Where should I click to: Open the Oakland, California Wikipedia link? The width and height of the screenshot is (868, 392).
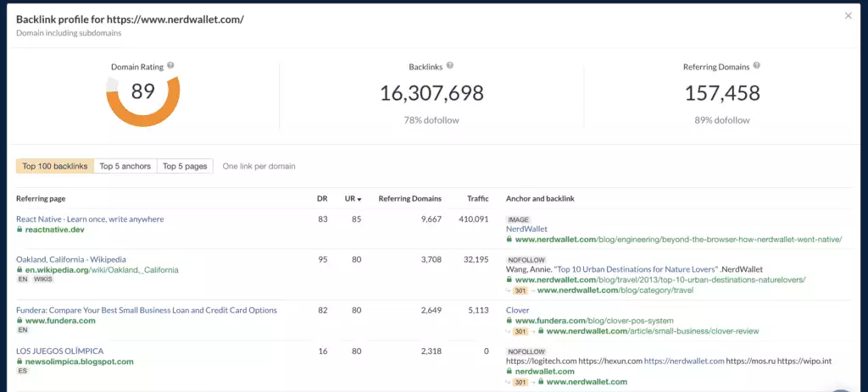pos(71,259)
